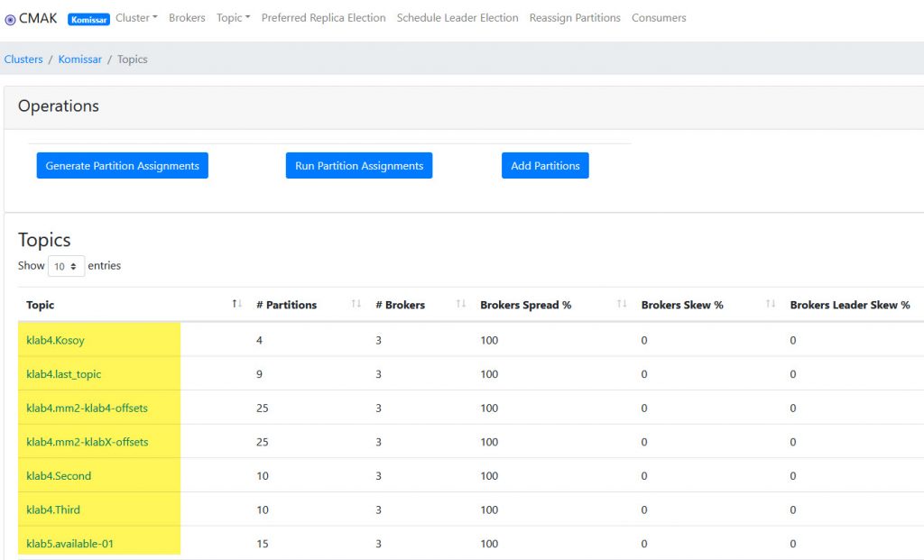Image resolution: width=924 pixels, height=560 pixels.
Task: Sort by Brokers Skew % arrows
Action: [771, 305]
